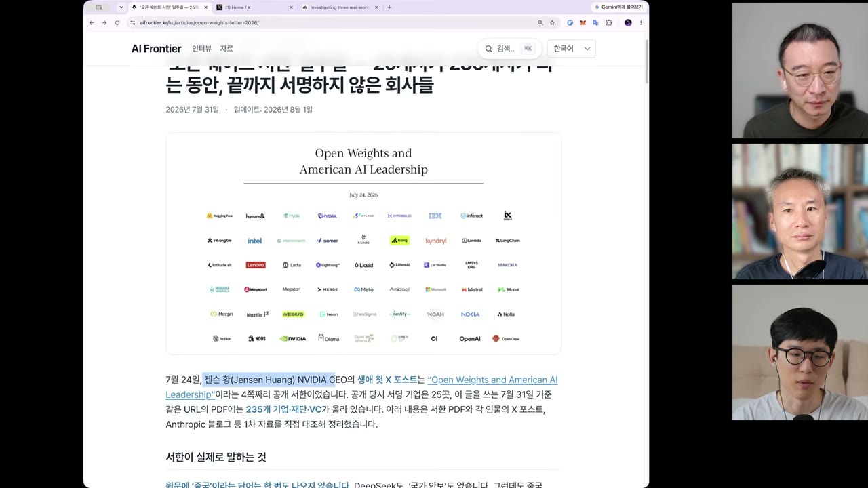This screenshot has width=868, height=488.
Task: Select the top webcam tile, man in glasses
Action: [800, 70]
